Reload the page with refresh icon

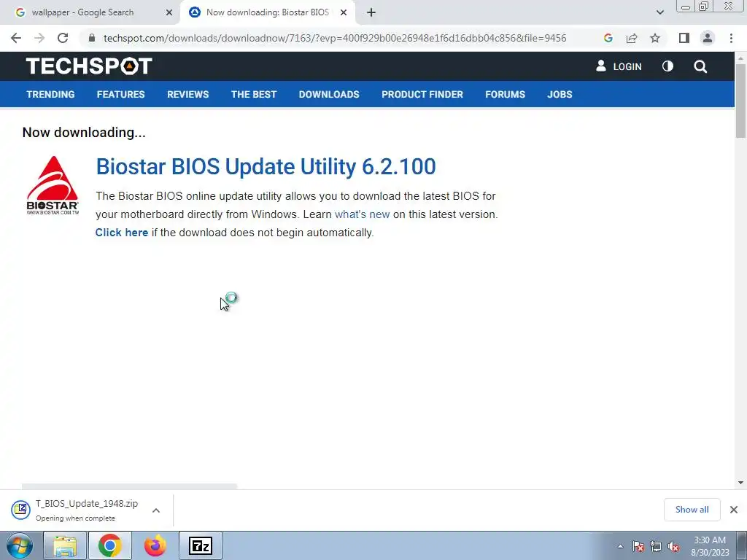[x=63, y=38]
